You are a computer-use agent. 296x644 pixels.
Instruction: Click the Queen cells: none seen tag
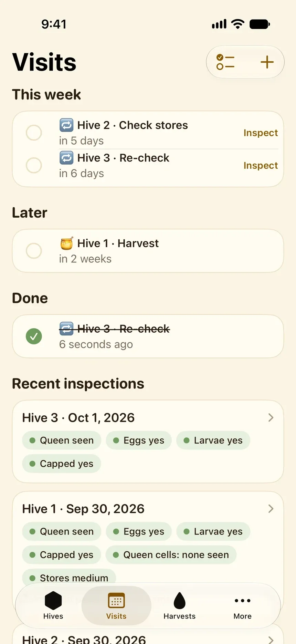coord(171,555)
